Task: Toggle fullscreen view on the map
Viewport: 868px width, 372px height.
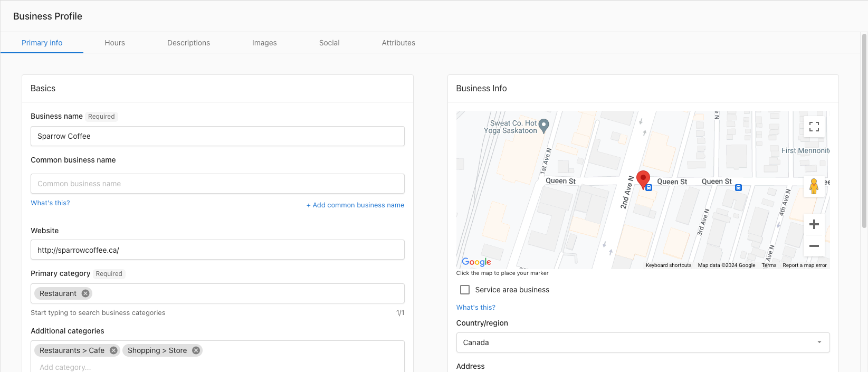Action: pyautogui.click(x=814, y=127)
